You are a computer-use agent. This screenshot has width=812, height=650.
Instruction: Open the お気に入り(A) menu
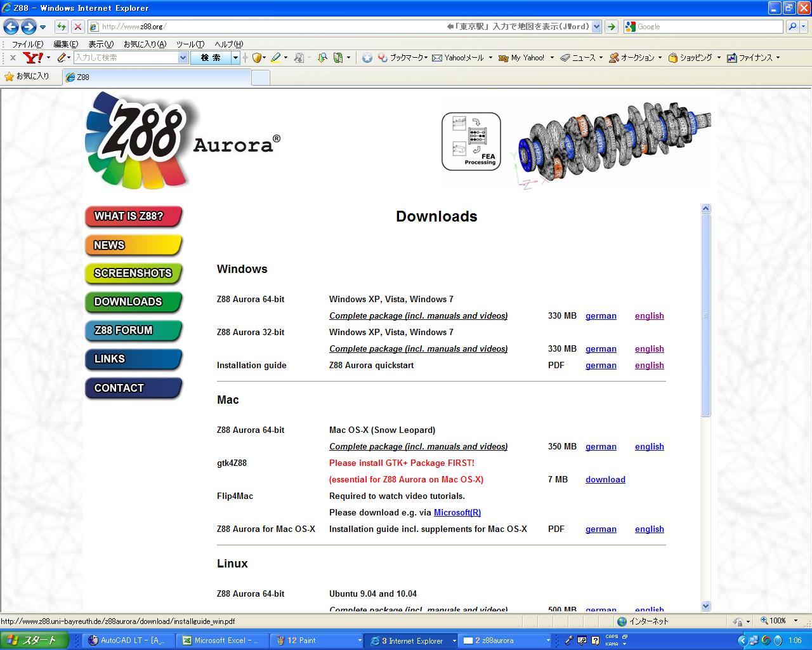pos(145,44)
